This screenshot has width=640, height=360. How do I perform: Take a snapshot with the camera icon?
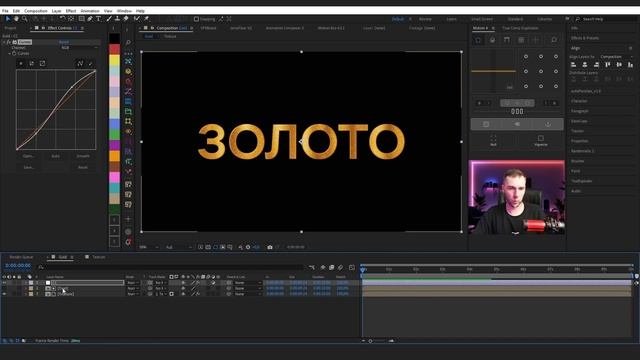point(270,247)
